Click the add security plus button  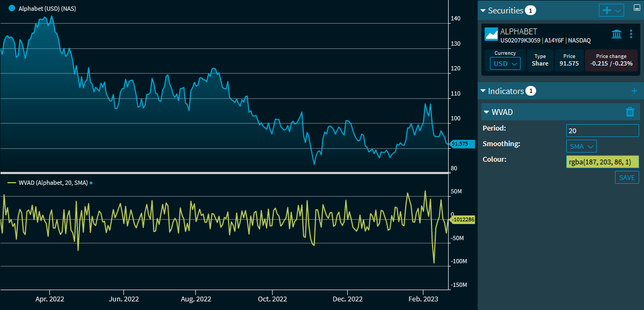tap(607, 10)
